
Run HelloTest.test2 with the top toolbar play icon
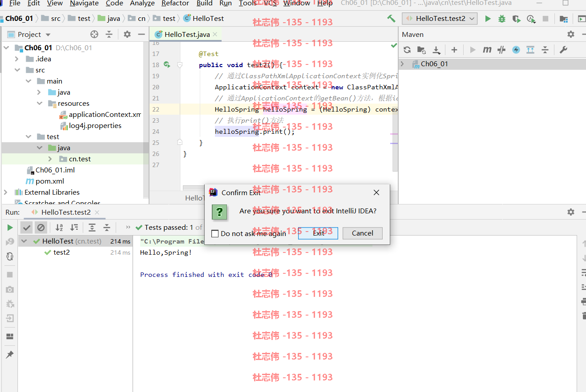pos(488,19)
